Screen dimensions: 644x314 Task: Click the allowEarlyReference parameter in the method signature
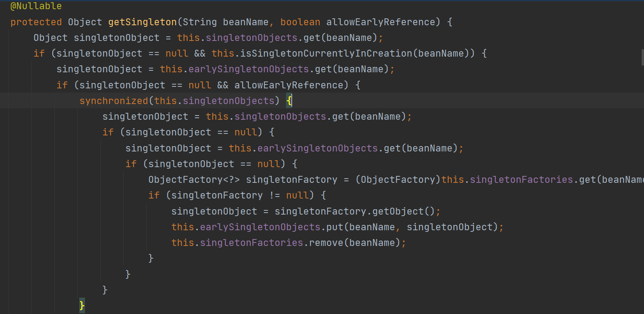[x=381, y=22]
